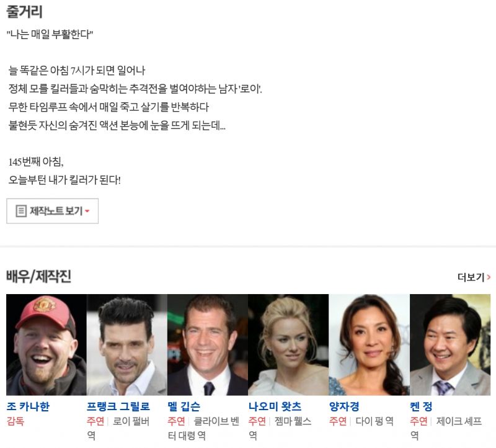Open the 더보기 link for cast list

pyautogui.click(x=474, y=277)
